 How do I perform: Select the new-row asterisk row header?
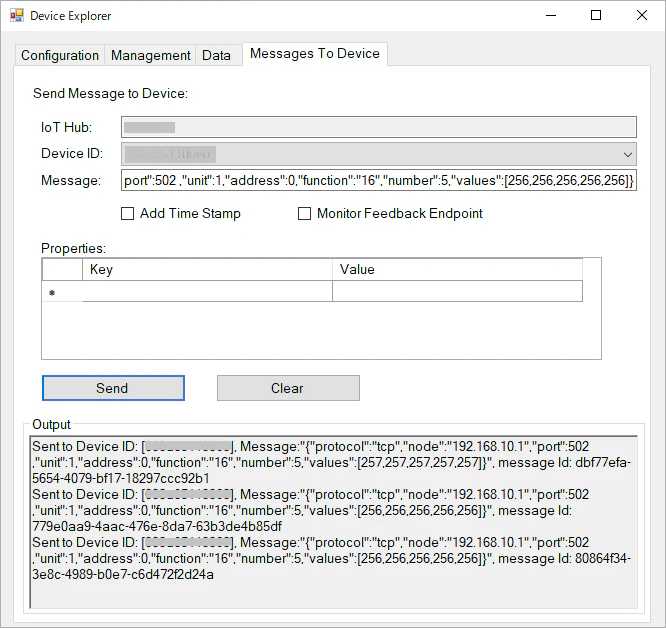[x=62, y=292]
